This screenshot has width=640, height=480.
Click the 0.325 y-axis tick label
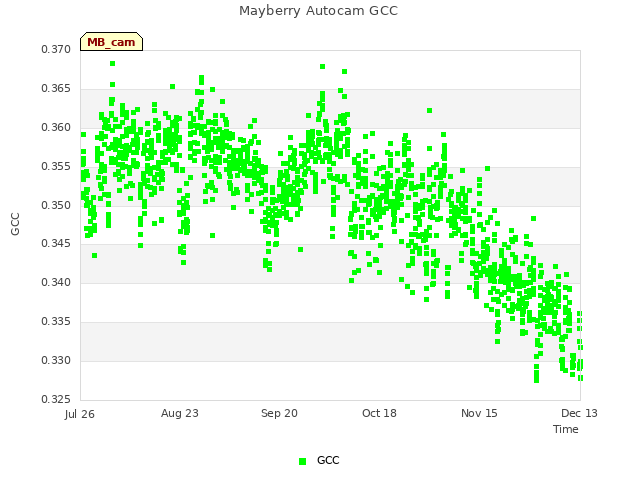[x=56, y=399]
